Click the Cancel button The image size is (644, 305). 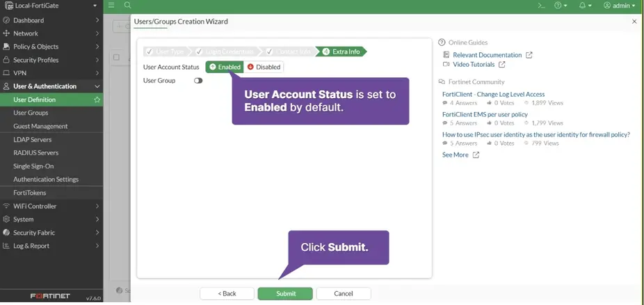[344, 293]
